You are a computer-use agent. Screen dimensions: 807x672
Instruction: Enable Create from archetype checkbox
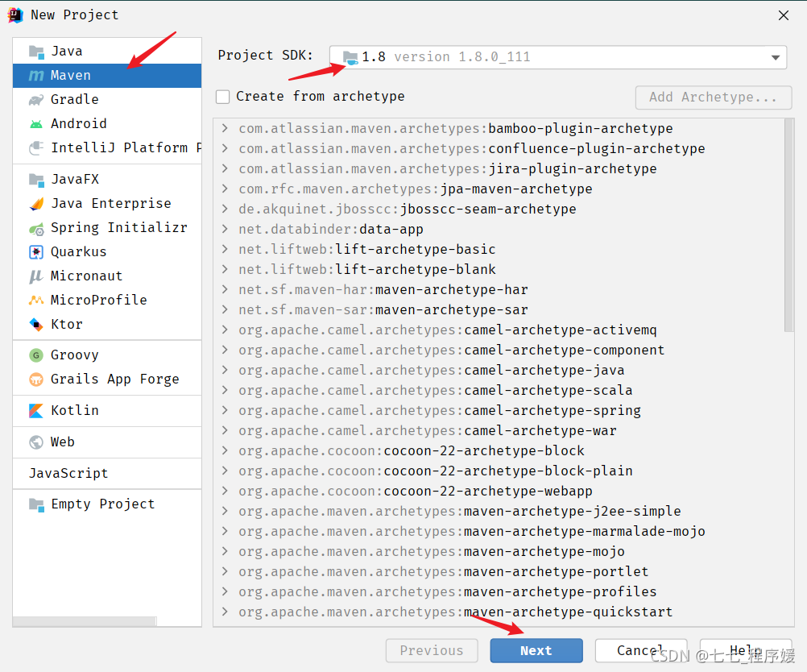(x=223, y=97)
